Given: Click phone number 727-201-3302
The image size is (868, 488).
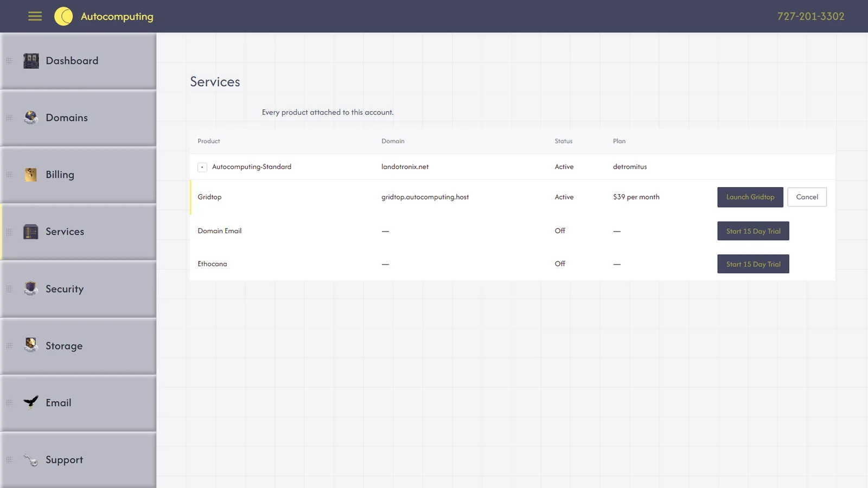Looking at the screenshot, I should tap(810, 16).
